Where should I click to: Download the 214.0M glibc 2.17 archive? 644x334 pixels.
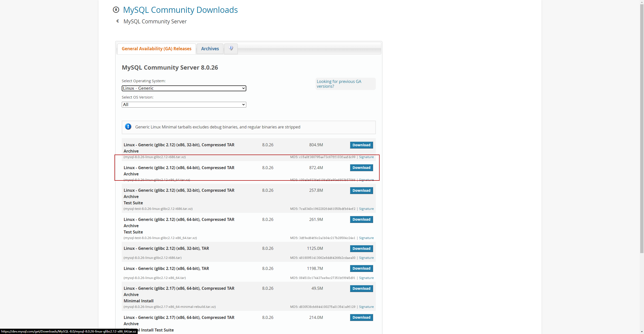click(x=361, y=317)
